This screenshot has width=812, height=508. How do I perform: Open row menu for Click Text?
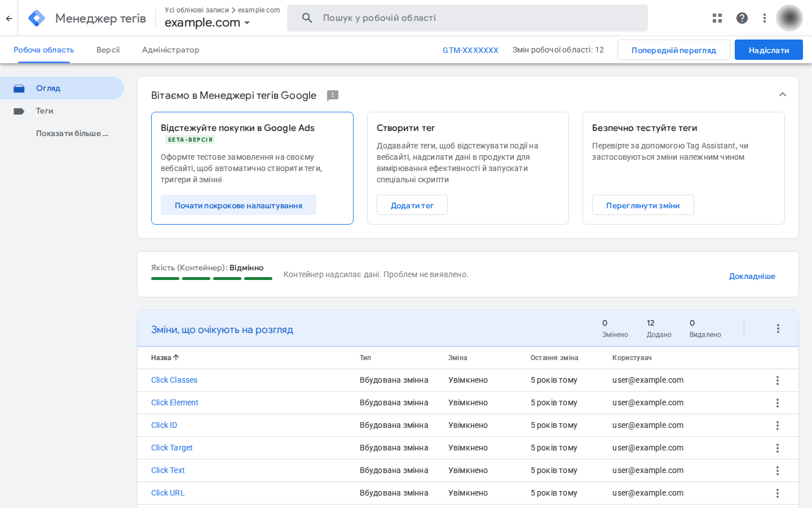click(x=778, y=471)
